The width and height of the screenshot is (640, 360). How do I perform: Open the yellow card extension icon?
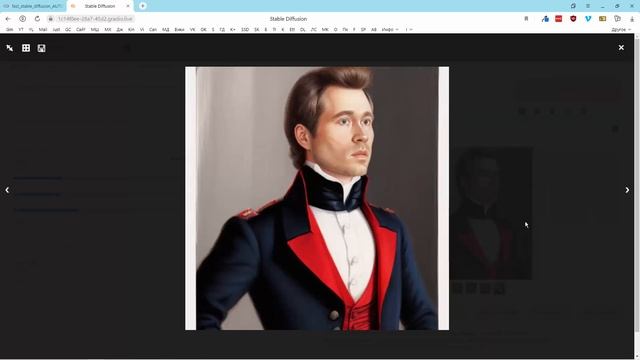[602, 19]
